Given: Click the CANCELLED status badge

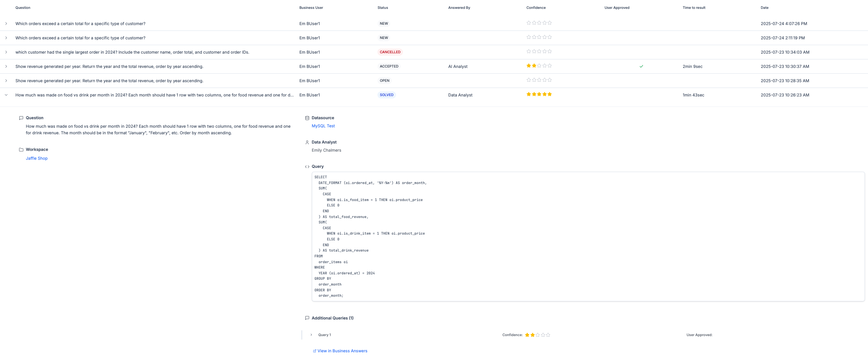Looking at the screenshot, I should click(x=390, y=52).
